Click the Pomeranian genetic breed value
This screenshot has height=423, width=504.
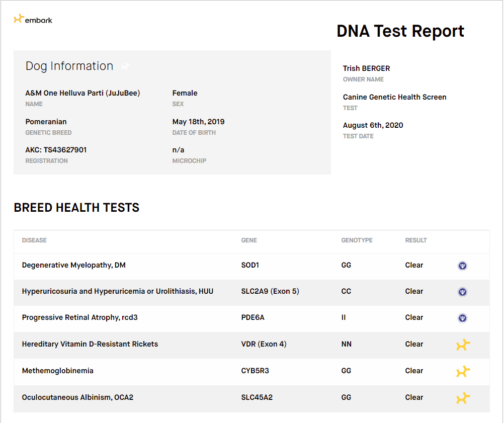pos(46,122)
